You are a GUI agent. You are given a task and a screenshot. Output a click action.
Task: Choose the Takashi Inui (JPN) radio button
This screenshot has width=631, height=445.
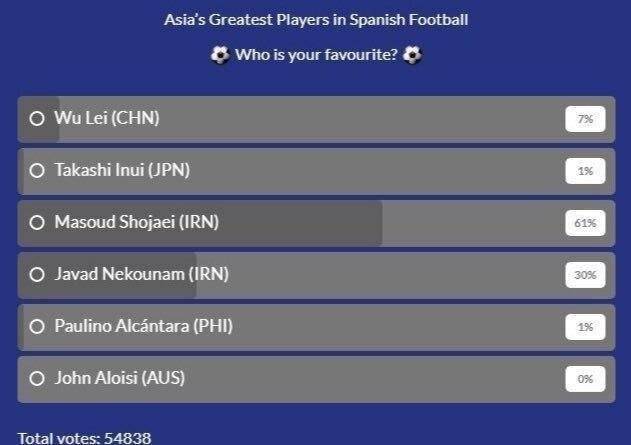37,171
